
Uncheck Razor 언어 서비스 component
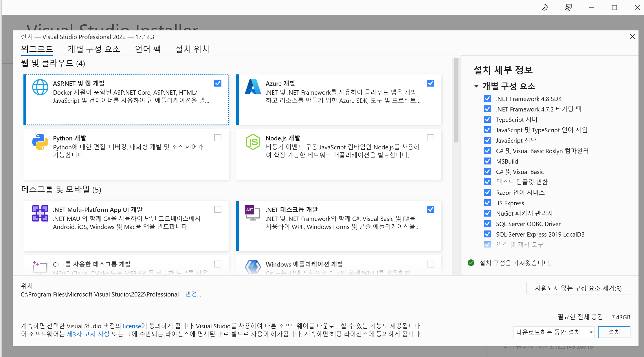click(487, 193)
